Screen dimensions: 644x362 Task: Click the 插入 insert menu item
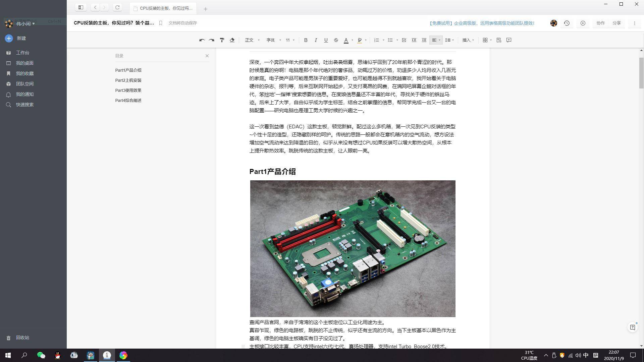tap(468, 40)
